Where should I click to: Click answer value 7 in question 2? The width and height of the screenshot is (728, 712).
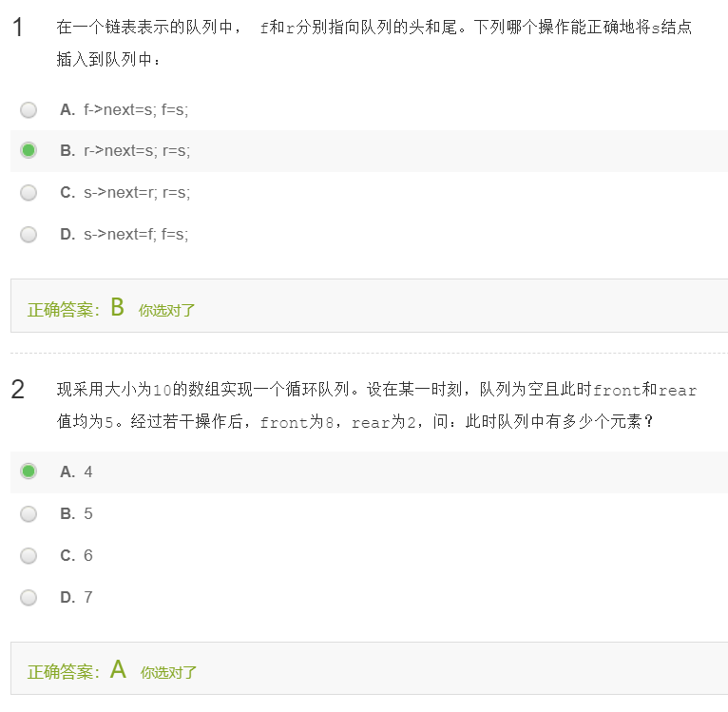(x=88, y=597)
